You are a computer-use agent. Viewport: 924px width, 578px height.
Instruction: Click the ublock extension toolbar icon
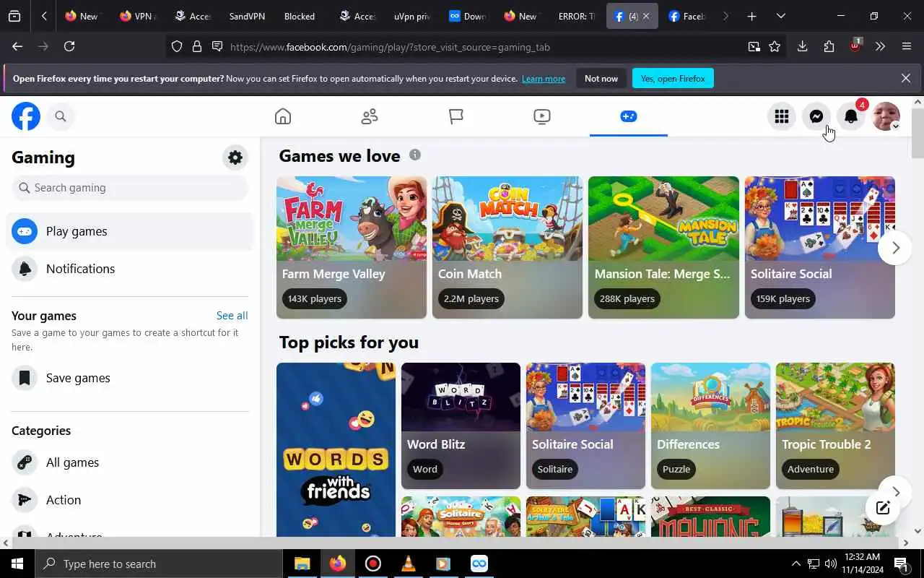[x=855, y=46]
